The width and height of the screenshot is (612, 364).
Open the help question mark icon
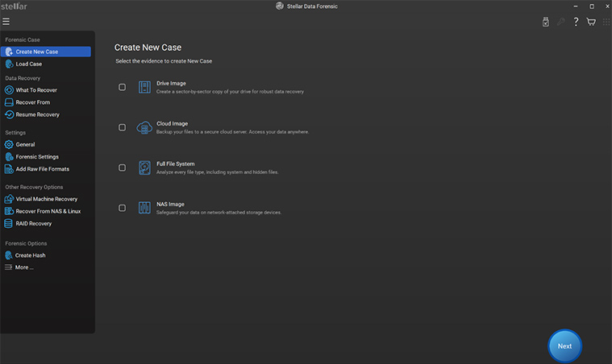click(576, 22)
